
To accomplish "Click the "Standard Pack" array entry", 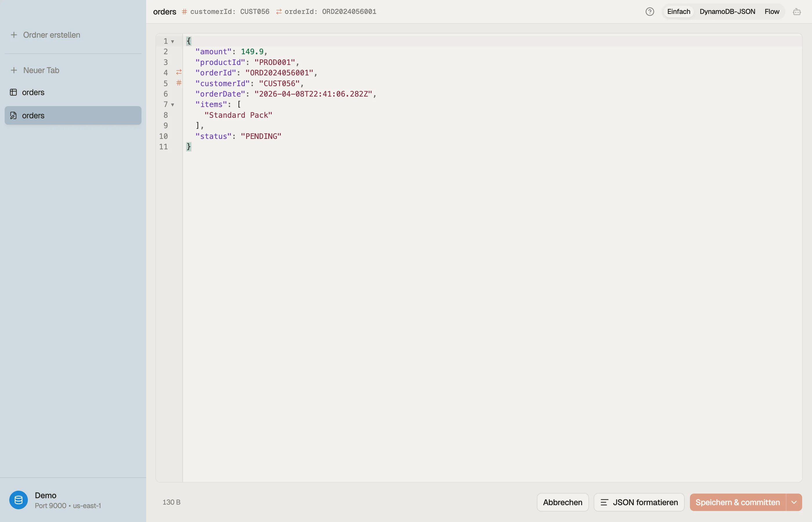I will click(239, 115).
